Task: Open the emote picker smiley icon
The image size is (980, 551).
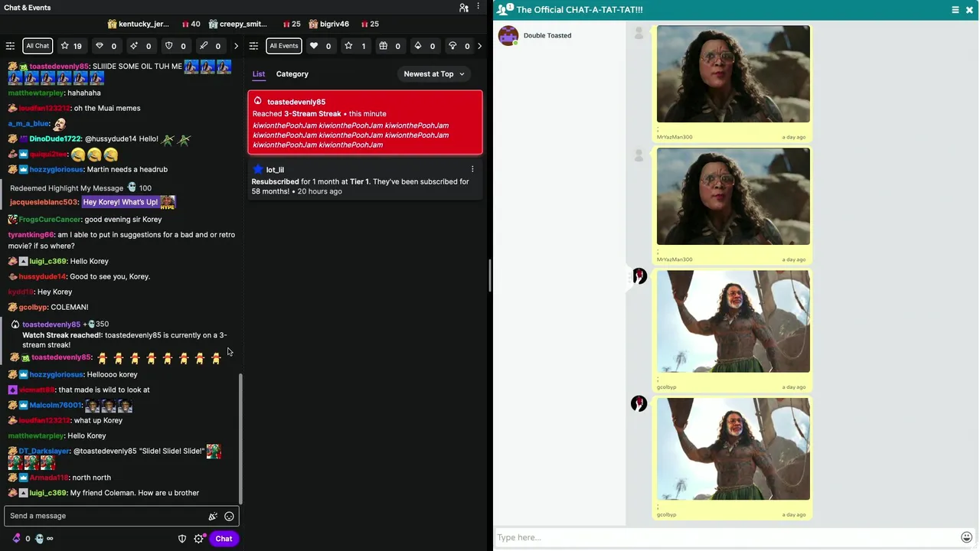Action: [x=229, y=516]
